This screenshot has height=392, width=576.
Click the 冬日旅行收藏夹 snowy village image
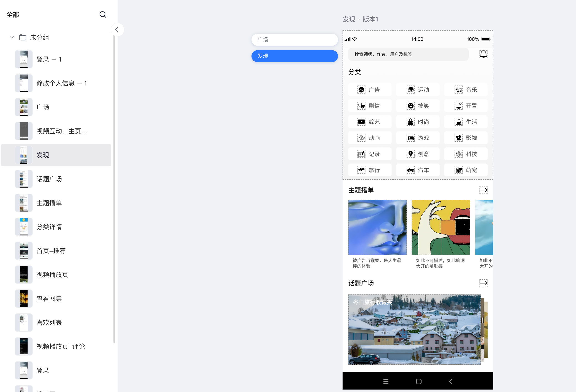click(x=414, y=329)
